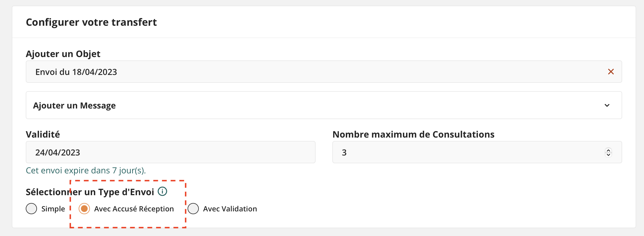Click the expiry notice 'Cet envoi expire' text
This screenshot has width=644, height=236.
tap(86, 171)
